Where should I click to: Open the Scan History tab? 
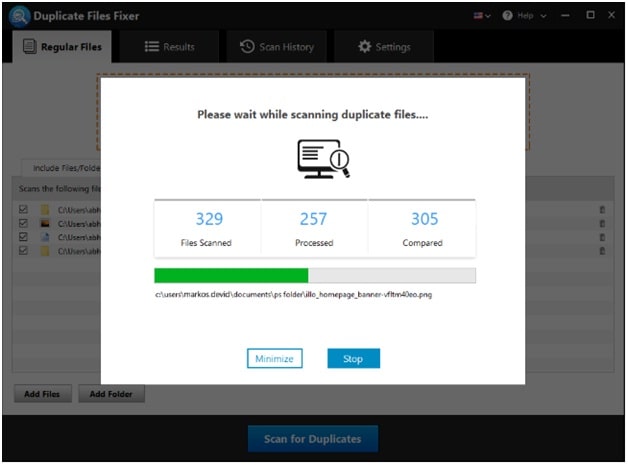coord(277,47)
